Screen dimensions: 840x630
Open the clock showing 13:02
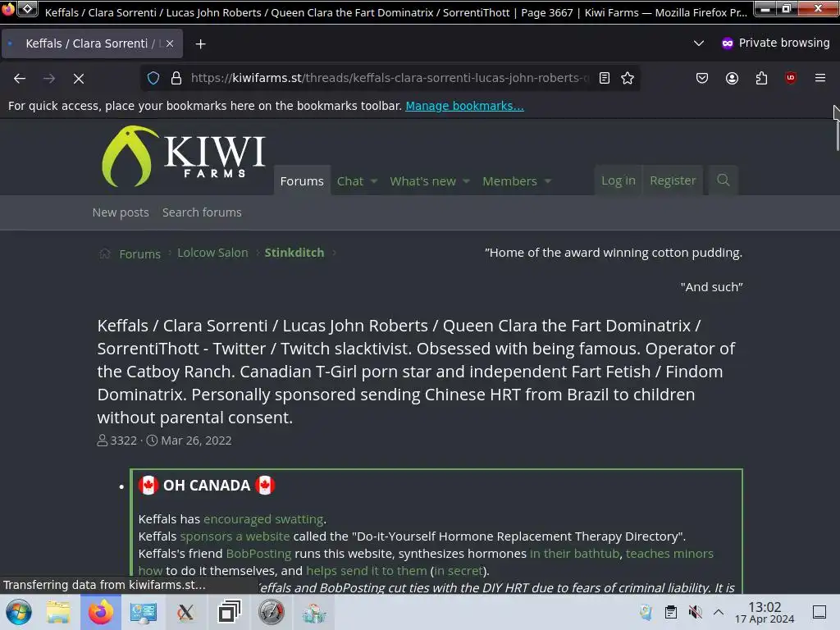point(765,612)
